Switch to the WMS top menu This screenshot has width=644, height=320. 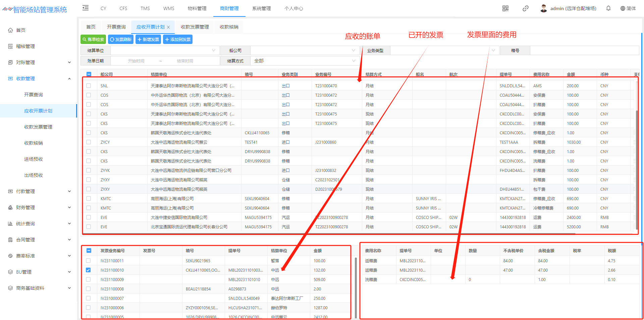pyautogui.click(x=169, y=8)
